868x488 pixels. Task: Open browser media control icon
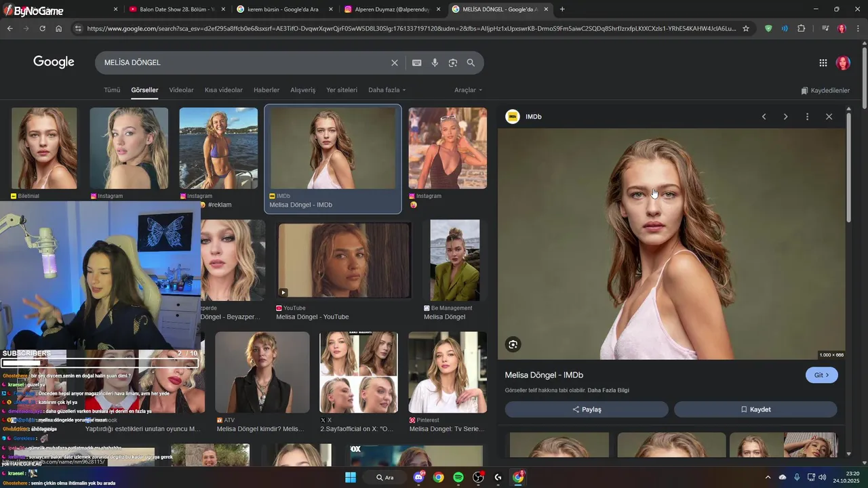point(825,28)
